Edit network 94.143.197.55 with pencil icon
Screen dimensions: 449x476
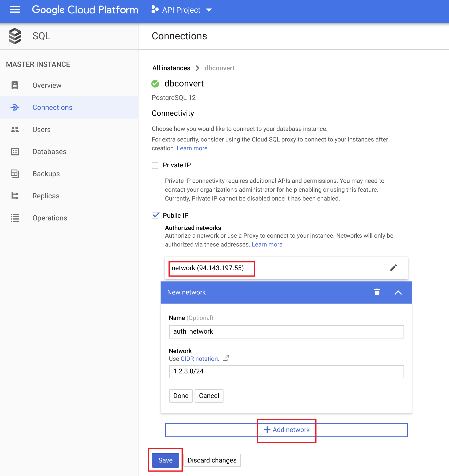(x=394, y=268)
